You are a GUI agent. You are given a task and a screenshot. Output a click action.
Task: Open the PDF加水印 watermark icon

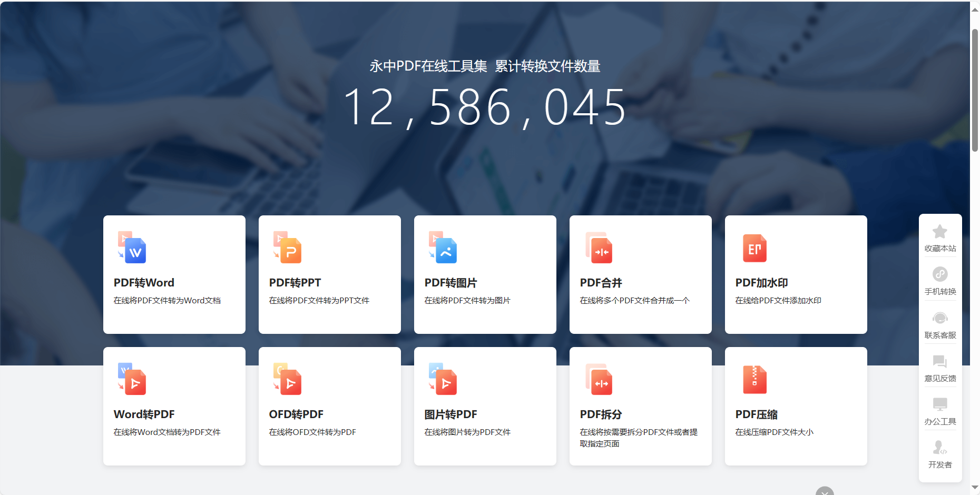tap(754, 248)
